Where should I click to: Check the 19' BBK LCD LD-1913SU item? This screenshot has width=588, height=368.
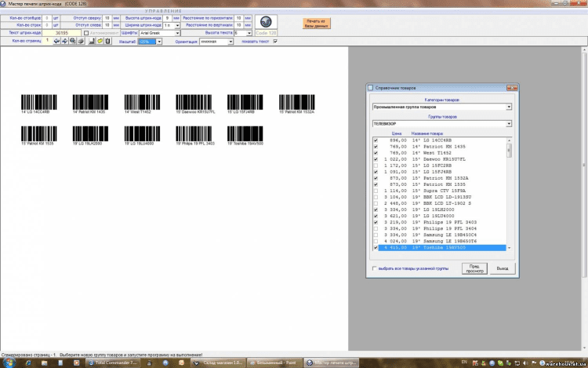pyautogui.click(x=376, y=197)
